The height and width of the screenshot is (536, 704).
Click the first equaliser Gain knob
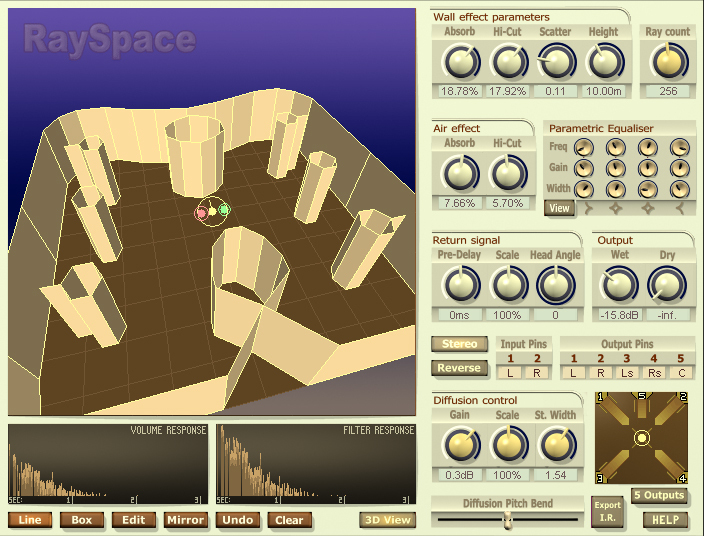[x=583, y=168]
